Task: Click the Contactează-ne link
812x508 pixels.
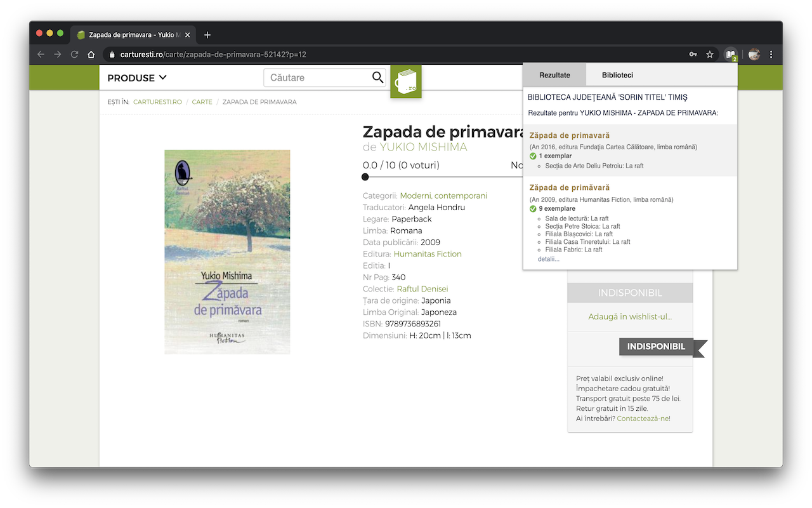Action: pyautogui.click(x=643, y=418)
